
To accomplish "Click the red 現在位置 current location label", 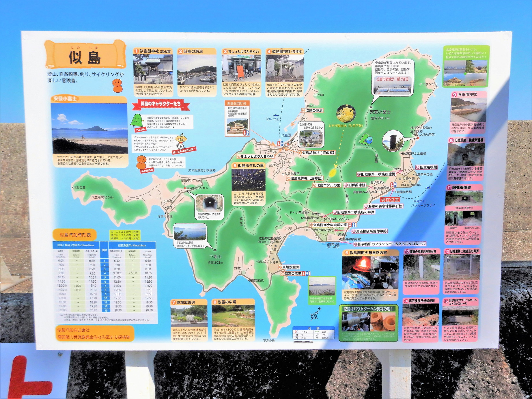I will point(390,199).
